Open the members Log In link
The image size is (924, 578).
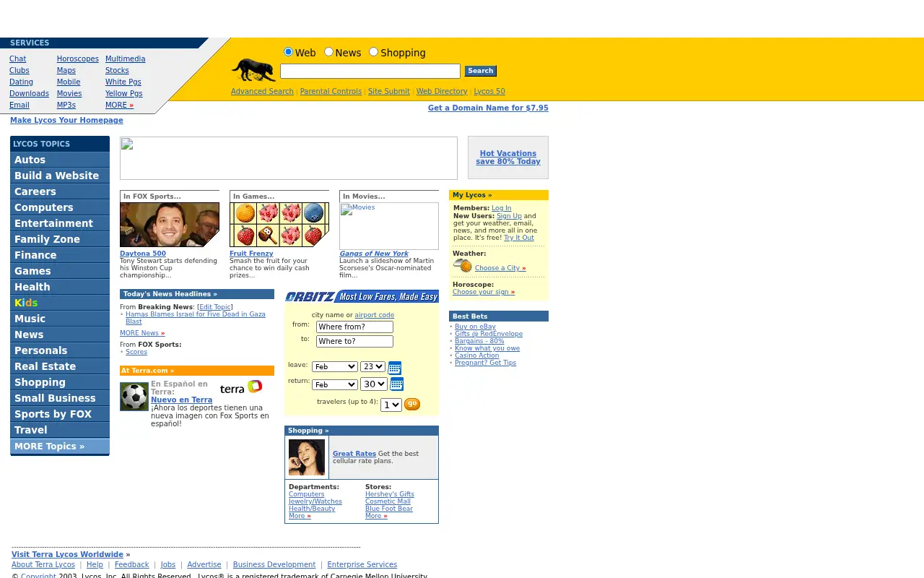[502, 208]
